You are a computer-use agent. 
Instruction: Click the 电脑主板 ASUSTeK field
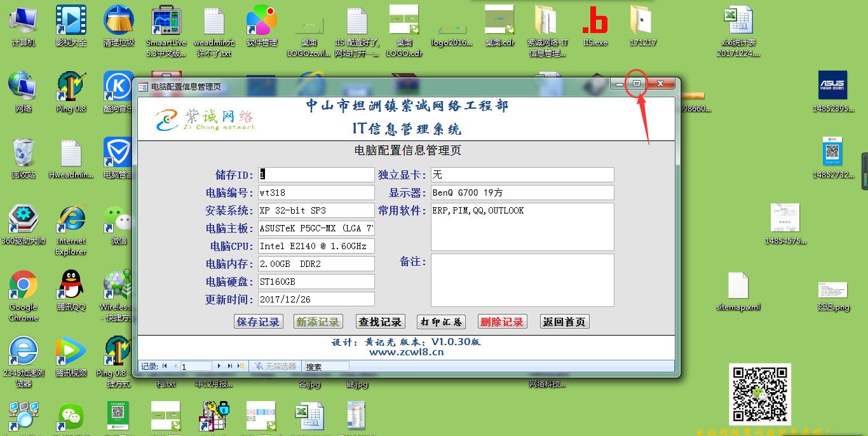pyautogui.click(x=316, y=228)
